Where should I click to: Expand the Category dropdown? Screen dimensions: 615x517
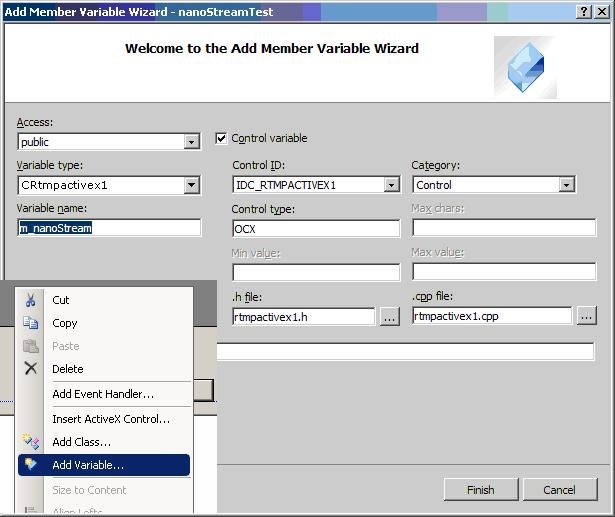pyautogui.click(x=567, y=185)
